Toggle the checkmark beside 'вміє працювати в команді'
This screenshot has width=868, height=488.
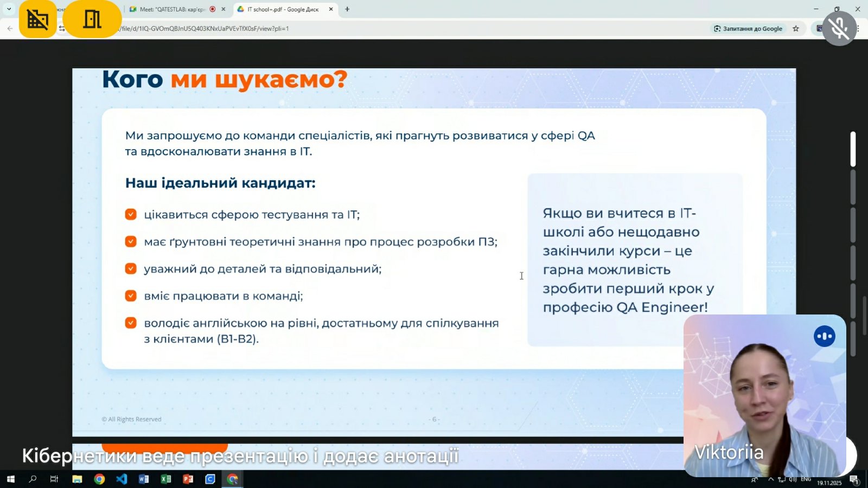click(x=131, y=296)
